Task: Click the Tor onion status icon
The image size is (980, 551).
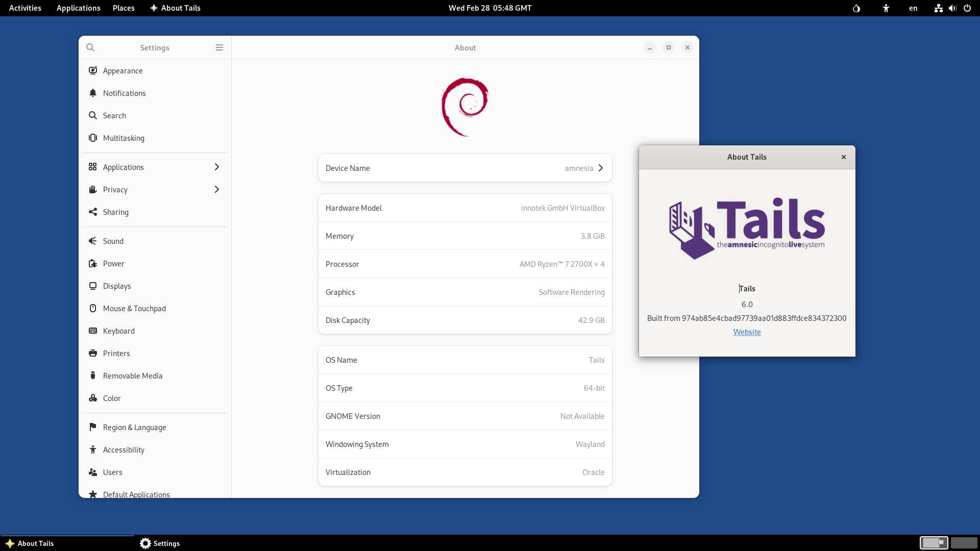Action: [856, 8]
